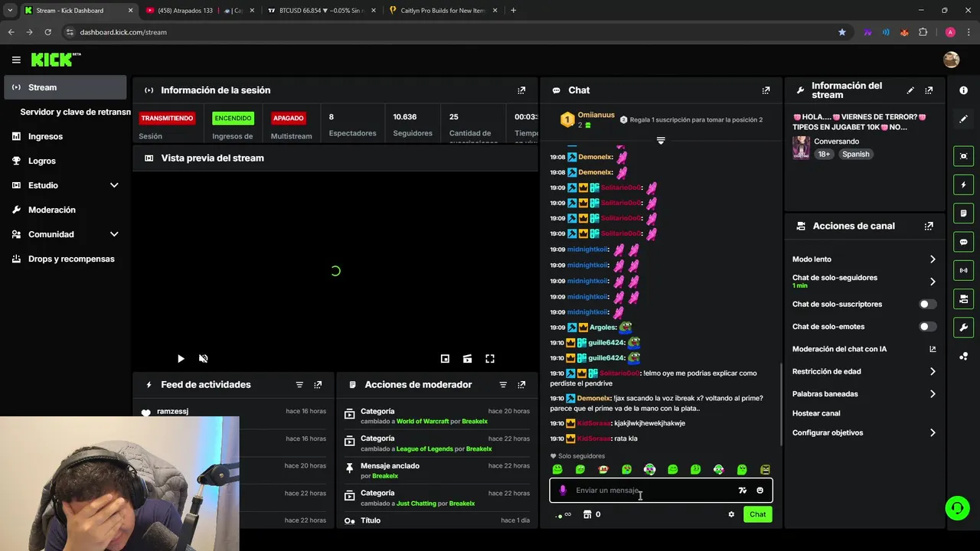Image resolution: width=980 pixels, height=551 pixels.
Task: Unmute the stream preview audio
Action: point(203,358)
